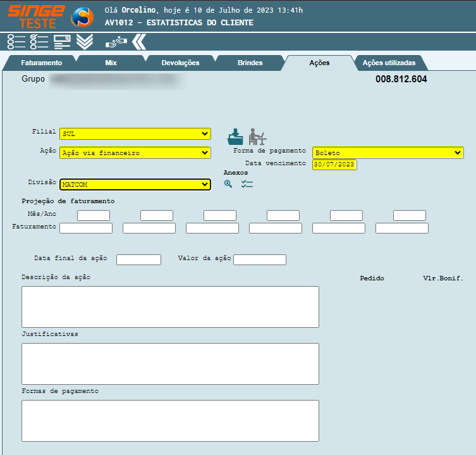Click the magnifier icon under Anexos
Screen dimensions: 476x455
pos(228,184)
